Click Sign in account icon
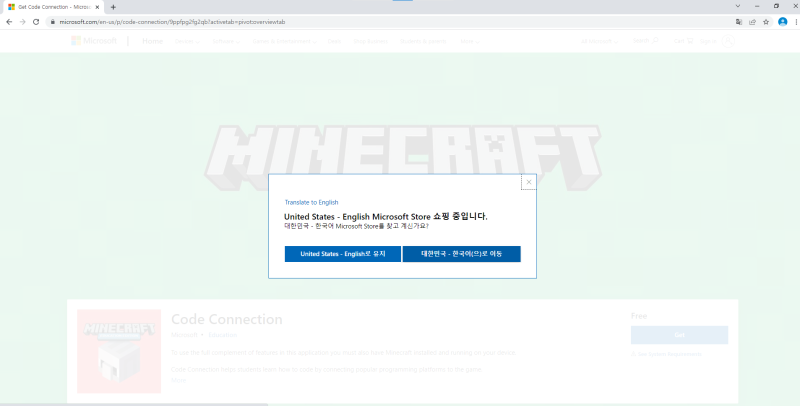 (x=728, y=41)
